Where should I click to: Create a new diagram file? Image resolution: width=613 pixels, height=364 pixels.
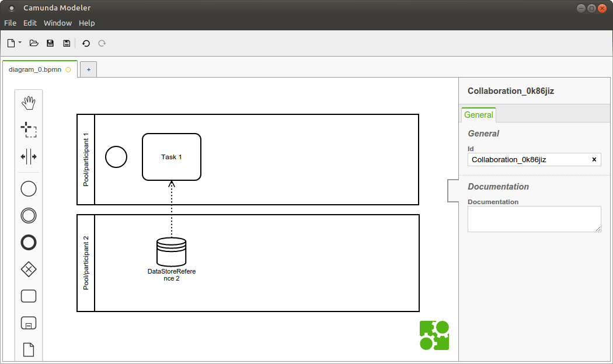pyautogui.click(x=11, y=43)
